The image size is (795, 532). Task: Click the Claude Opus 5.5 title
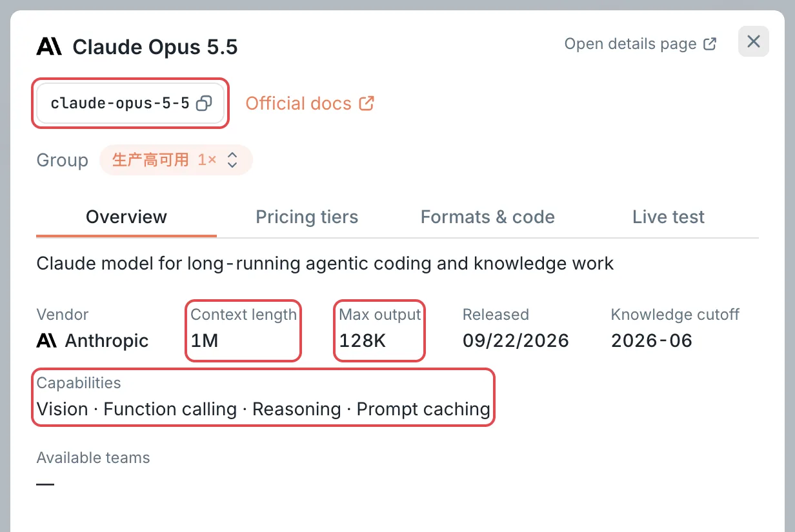point(155,47)
